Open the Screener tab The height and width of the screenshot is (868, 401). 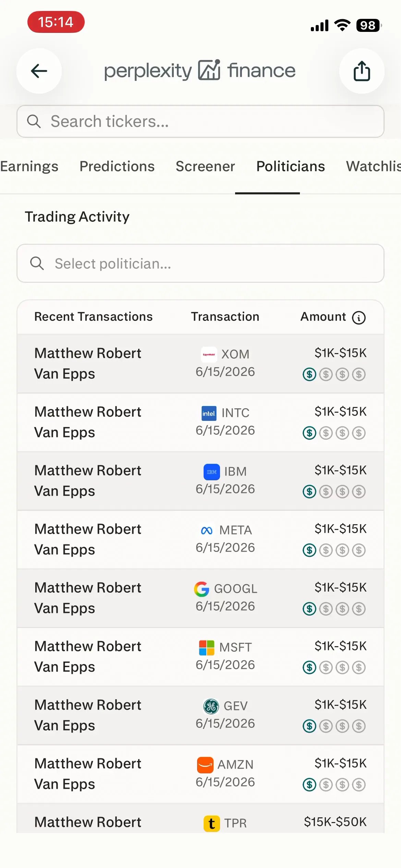205,167
